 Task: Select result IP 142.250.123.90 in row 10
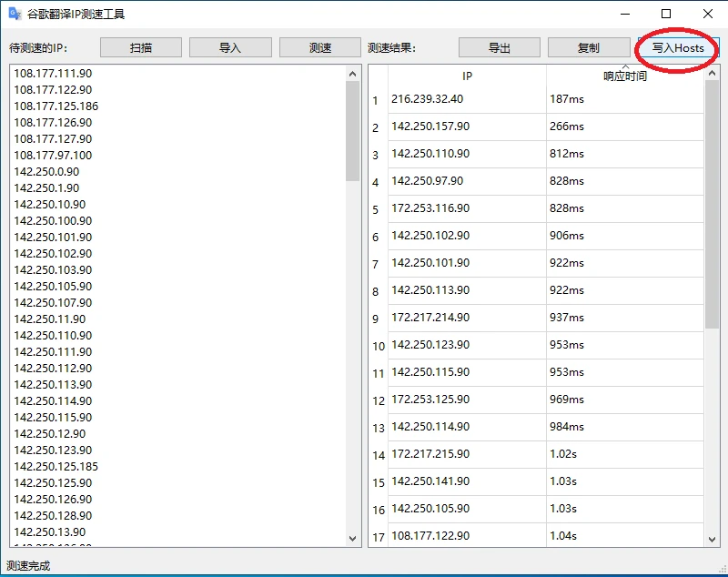coord(467,345)
